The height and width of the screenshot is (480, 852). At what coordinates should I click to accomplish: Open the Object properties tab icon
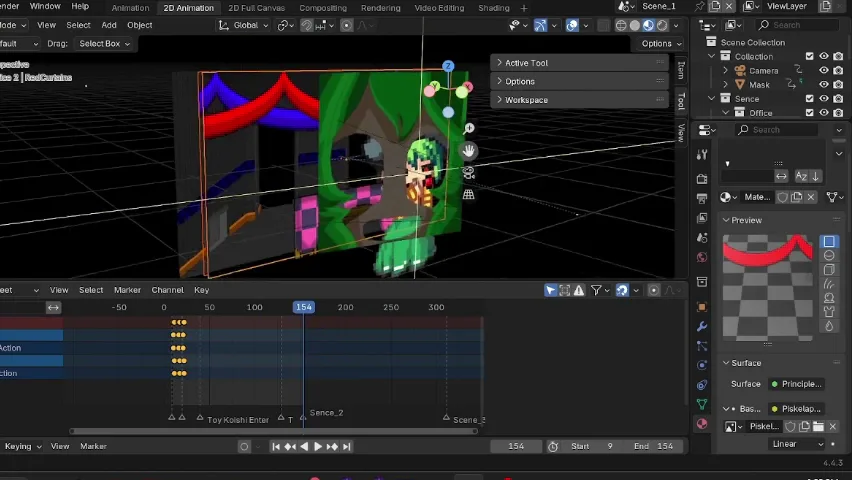coord(702,307)
